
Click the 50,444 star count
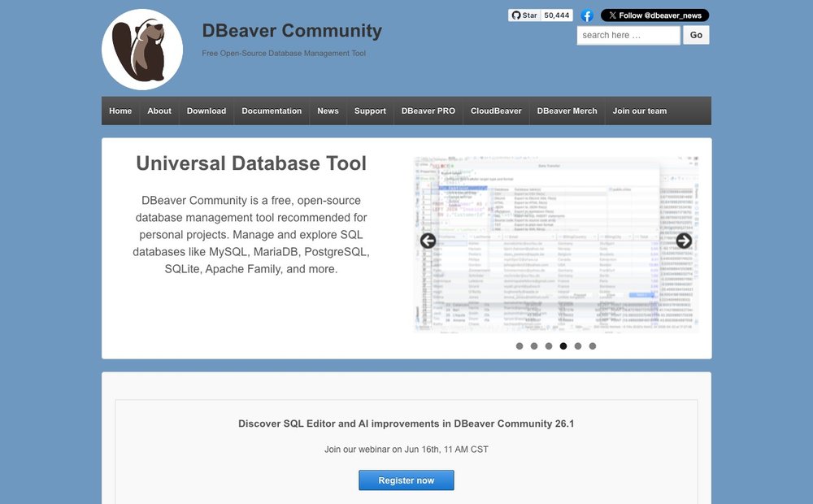pos(557,15)
